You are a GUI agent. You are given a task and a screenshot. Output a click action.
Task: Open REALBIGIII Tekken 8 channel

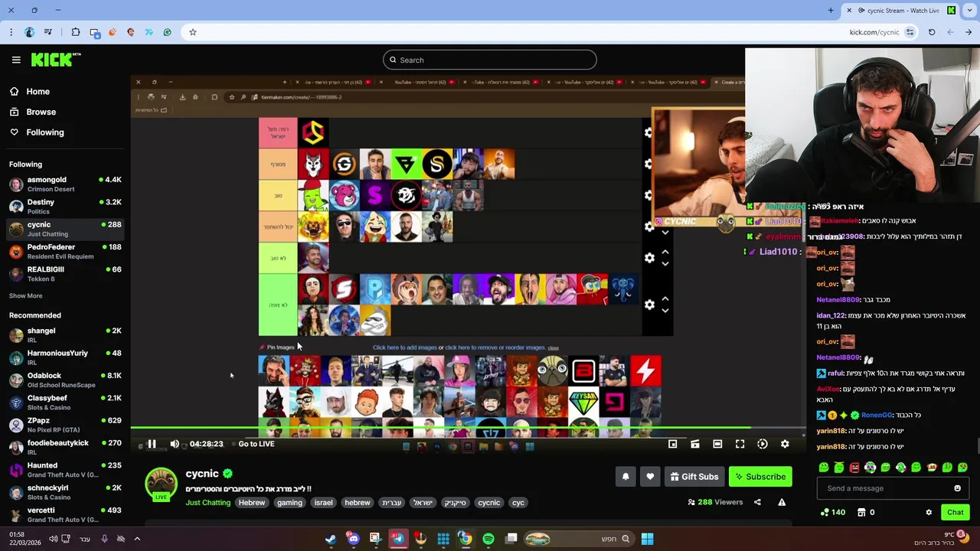pos(65,274)
